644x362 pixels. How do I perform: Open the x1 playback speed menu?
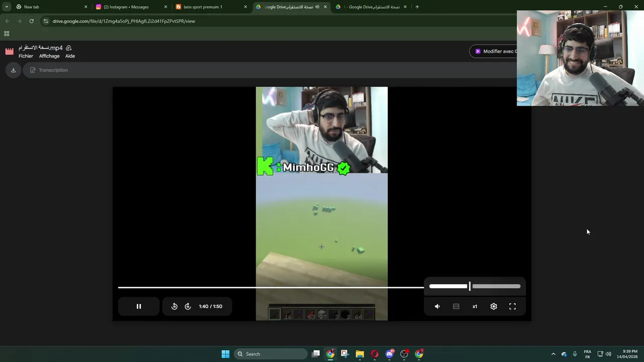(474, 306)
